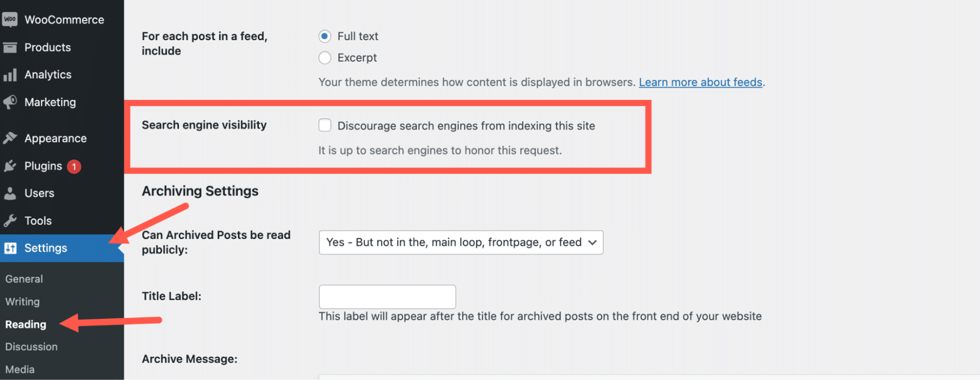
Task: Go to General settings
Action: point(24,279)
